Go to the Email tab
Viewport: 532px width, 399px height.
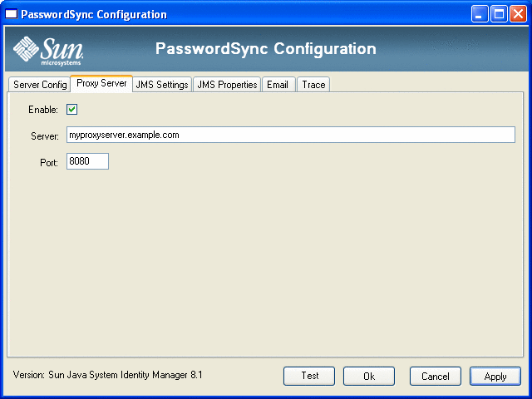(x=278, y=85)
